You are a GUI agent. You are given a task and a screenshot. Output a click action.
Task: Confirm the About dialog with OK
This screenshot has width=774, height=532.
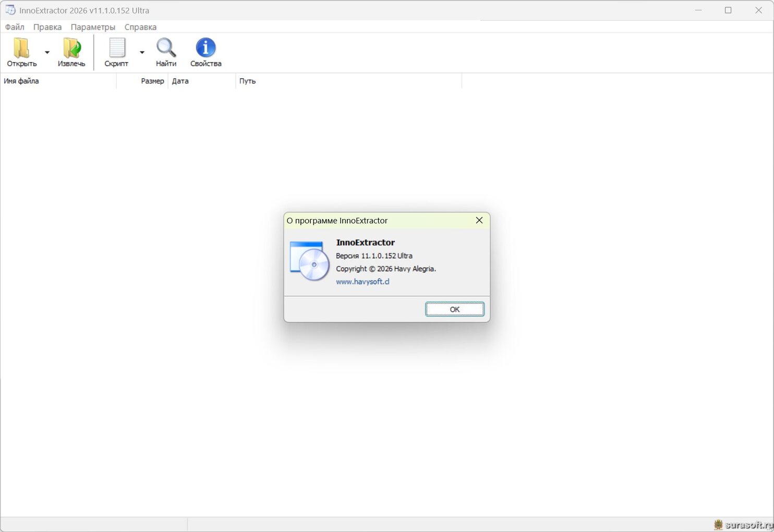click(455, 309)
